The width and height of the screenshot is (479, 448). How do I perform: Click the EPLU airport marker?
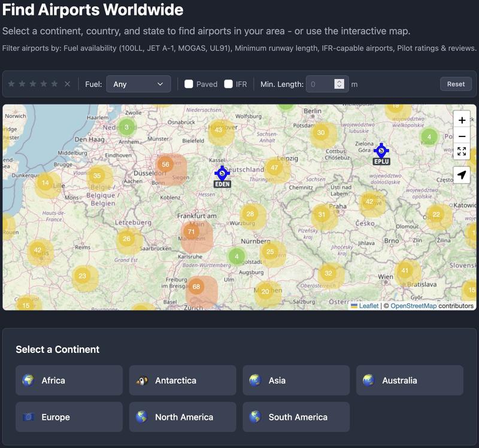[382, 150]
